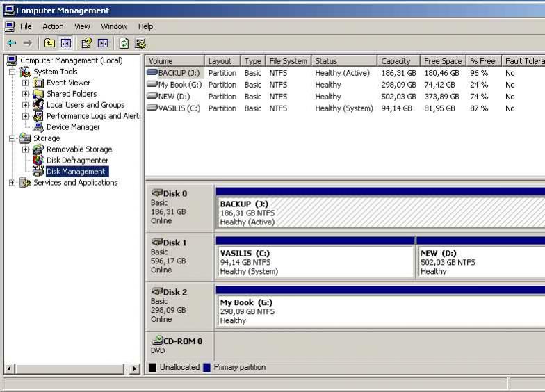
Task: Expand the Removable Storage node
Action: [25, 150]
